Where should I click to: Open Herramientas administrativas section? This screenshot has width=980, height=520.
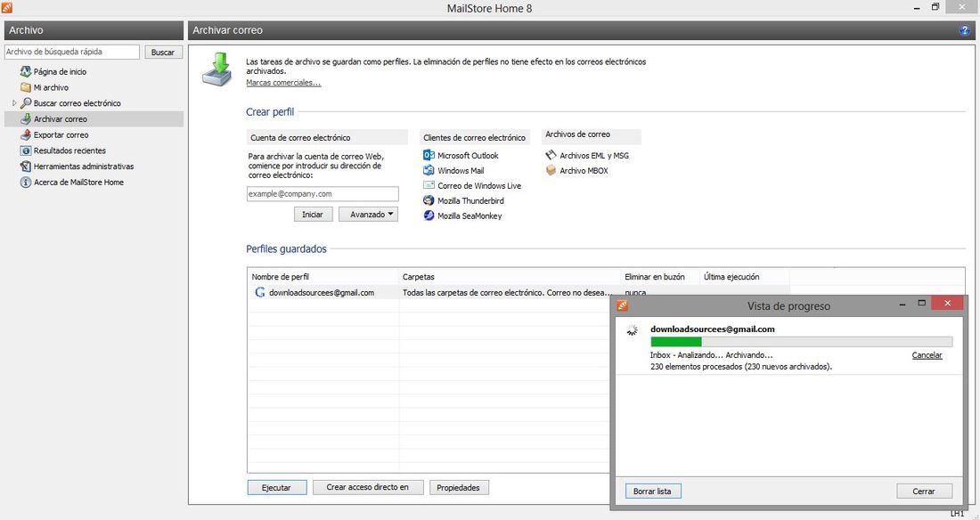(x=84, y=167)
